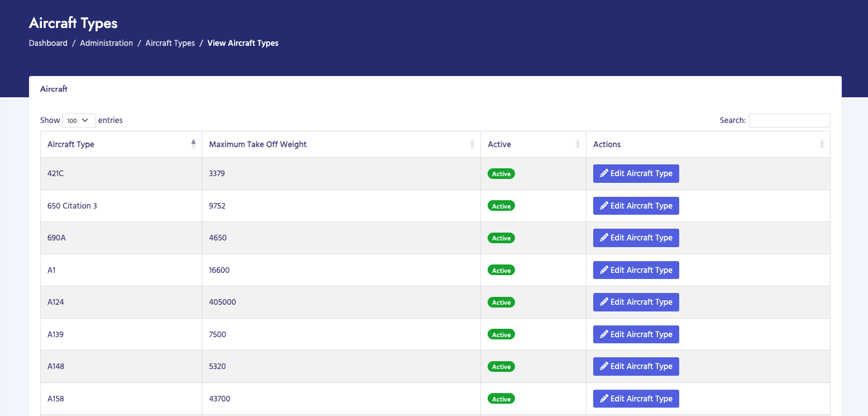Click sort arrows on Actions column
Screen dimensions: 868x416
822,144
